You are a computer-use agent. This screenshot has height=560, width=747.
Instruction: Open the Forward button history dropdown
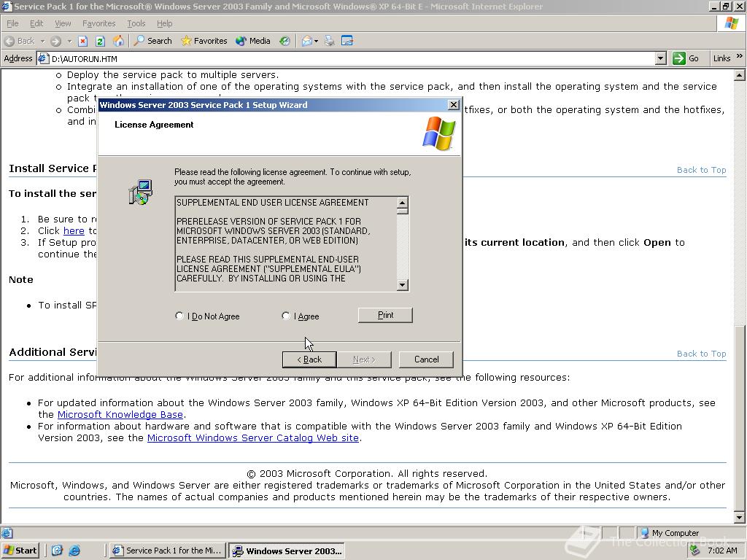point(69,41)
